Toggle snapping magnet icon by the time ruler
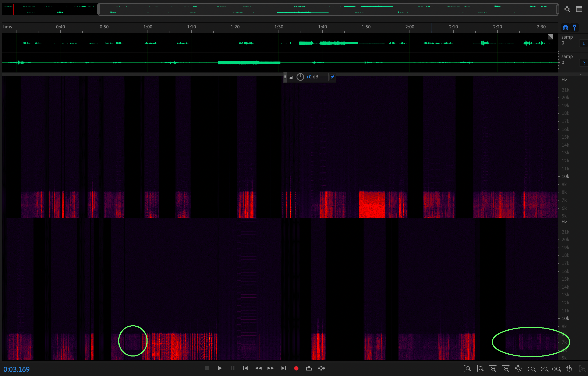Viewport: 588px width, 376px height. [x=565, y=28]
